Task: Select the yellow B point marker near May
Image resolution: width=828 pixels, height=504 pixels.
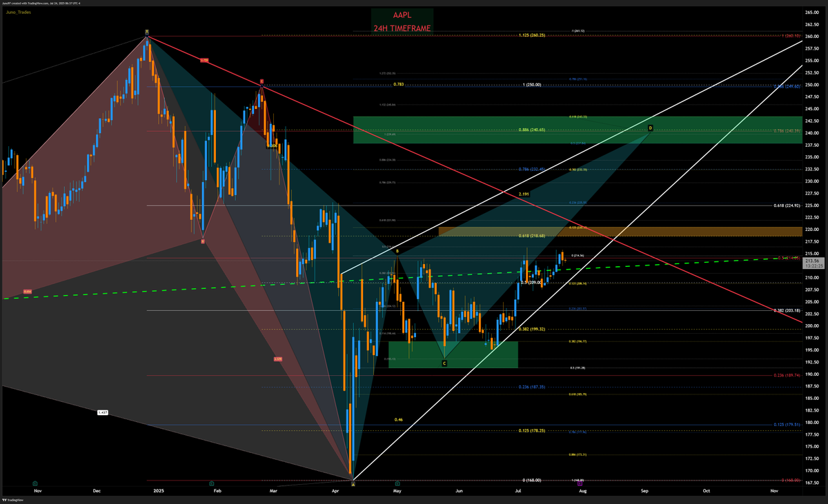Action: pyautogui.click(x=397, y=252)
